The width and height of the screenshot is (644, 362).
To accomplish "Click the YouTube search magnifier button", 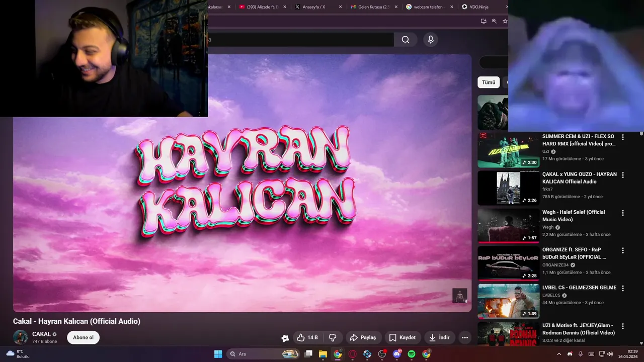I will click(406, 40).
